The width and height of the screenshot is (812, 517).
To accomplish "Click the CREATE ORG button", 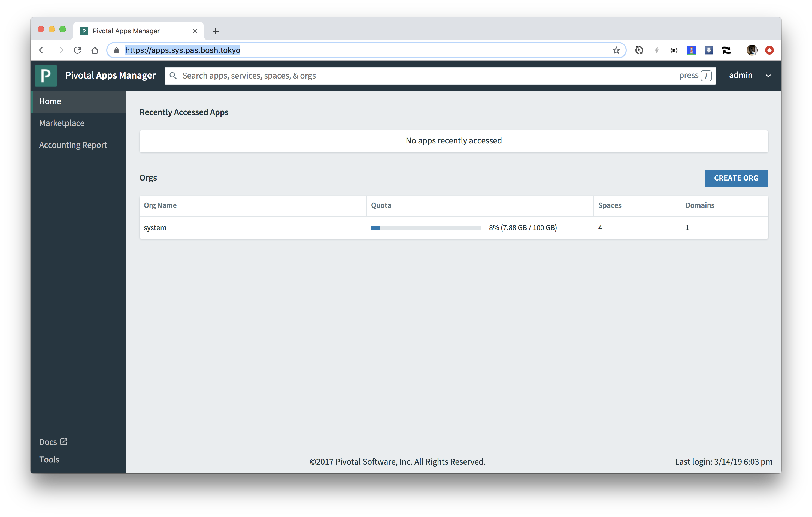I will [736, 178].
